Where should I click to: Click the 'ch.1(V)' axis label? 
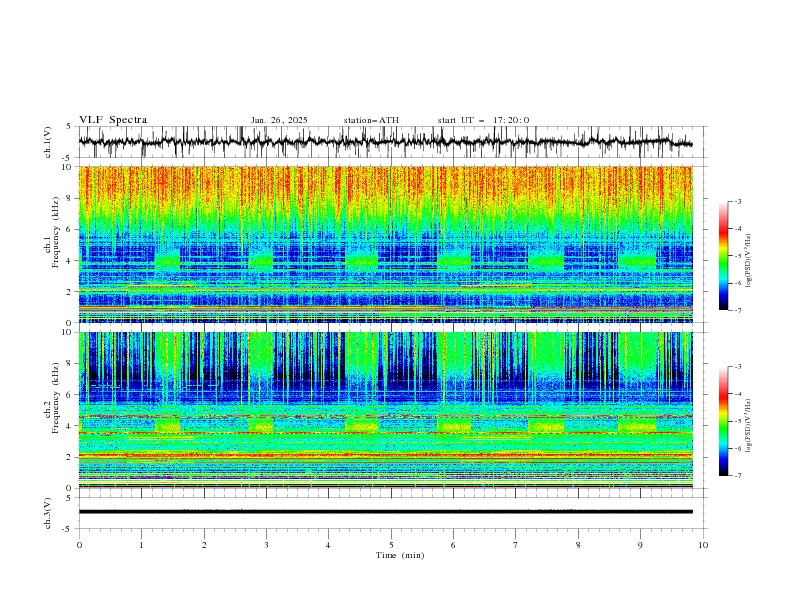click(x=48, y=142)
